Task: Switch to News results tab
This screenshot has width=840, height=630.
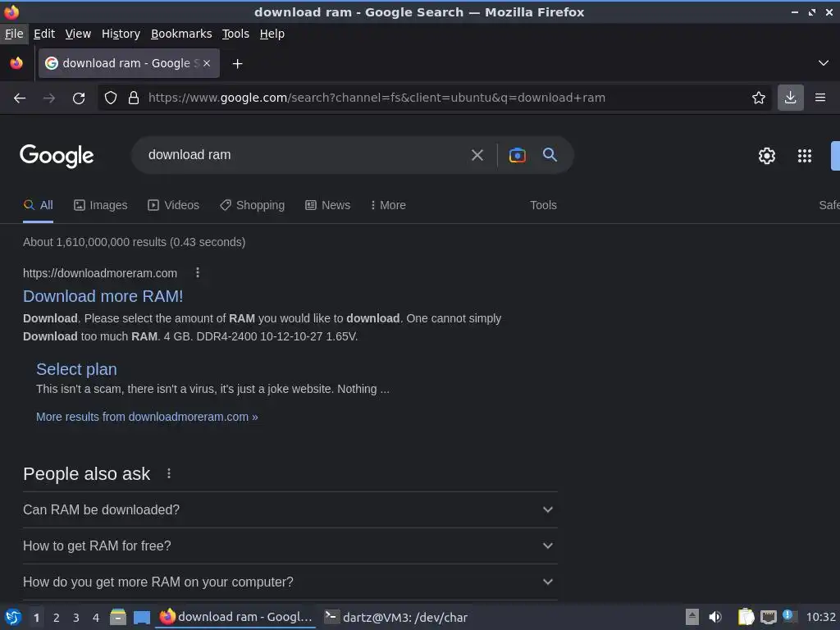Action: pos(327,205)
